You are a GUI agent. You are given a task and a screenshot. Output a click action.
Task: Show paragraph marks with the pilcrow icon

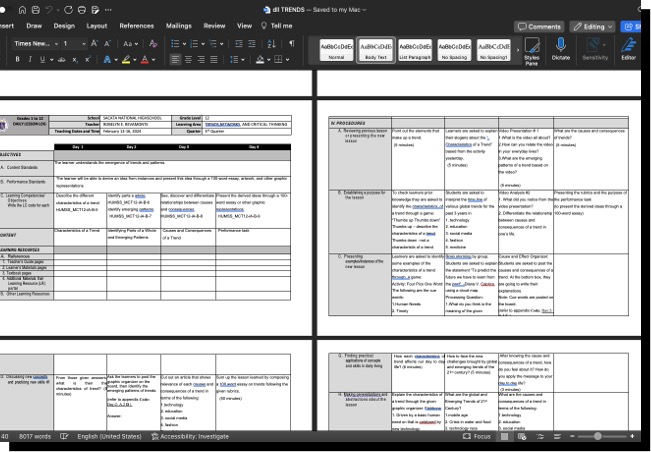(291, 44)
